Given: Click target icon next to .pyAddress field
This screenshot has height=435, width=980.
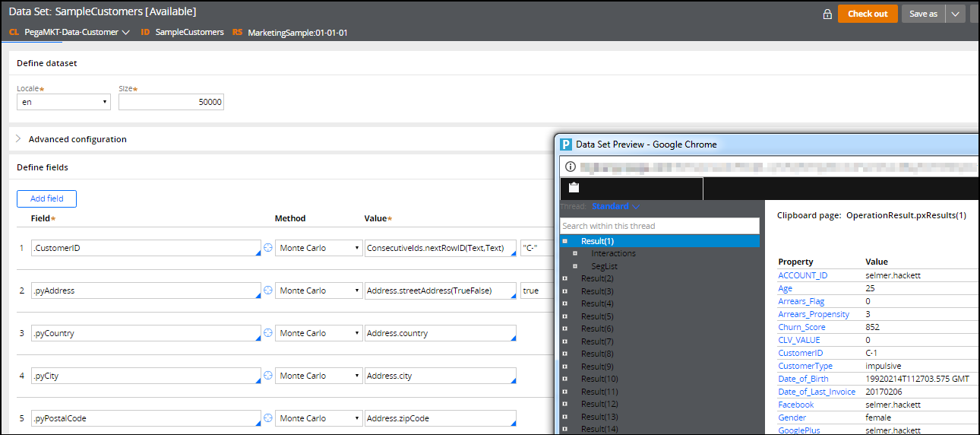Looking at the screenshot, I should [x=268, y=291].
